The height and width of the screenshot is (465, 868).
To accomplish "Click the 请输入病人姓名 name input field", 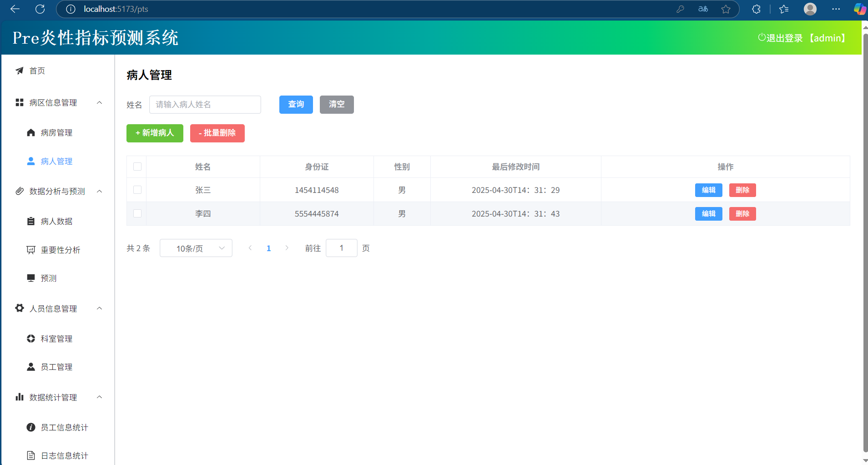I will coord(205,105).
